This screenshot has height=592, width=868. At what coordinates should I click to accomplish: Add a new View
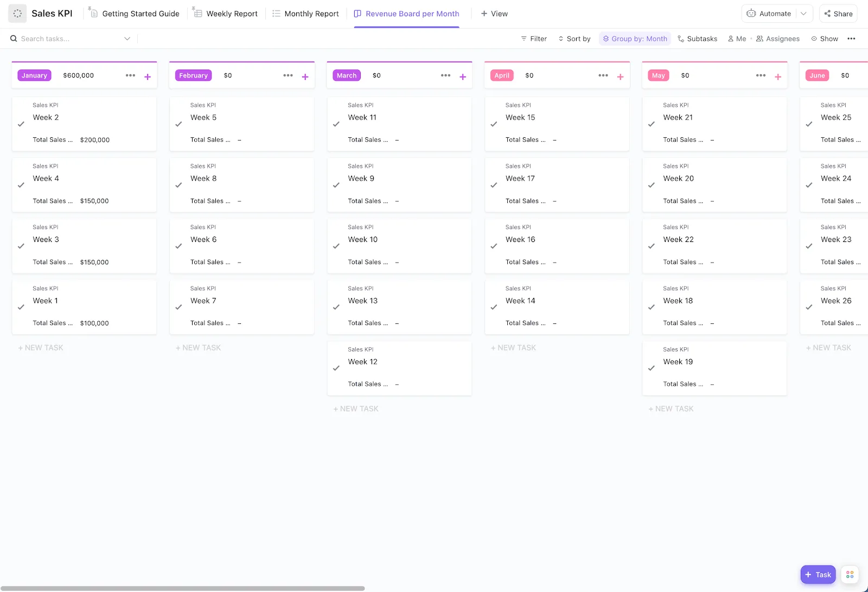(x=494, y=14)
